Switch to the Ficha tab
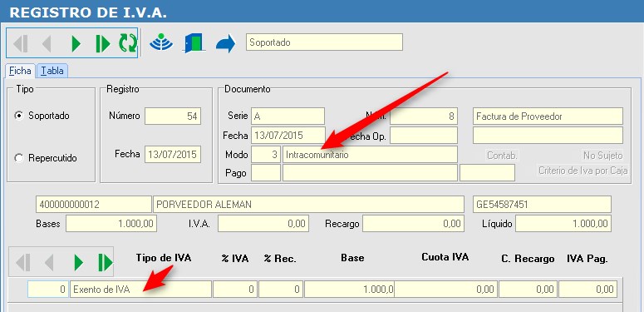 pyautogui.click(x=20, y=71)
